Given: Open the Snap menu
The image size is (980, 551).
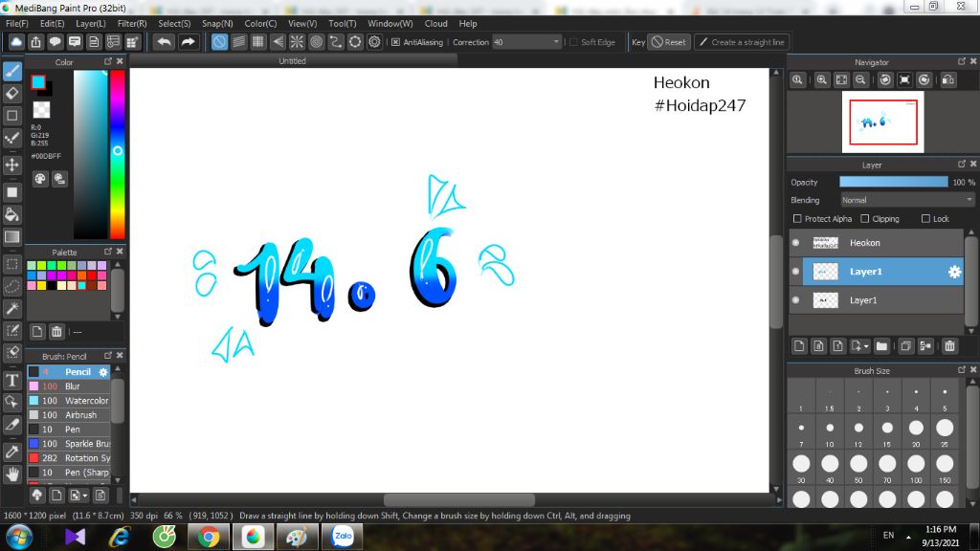Looking at the screenshot, I should pyautogui.click(x=217, y=23).
